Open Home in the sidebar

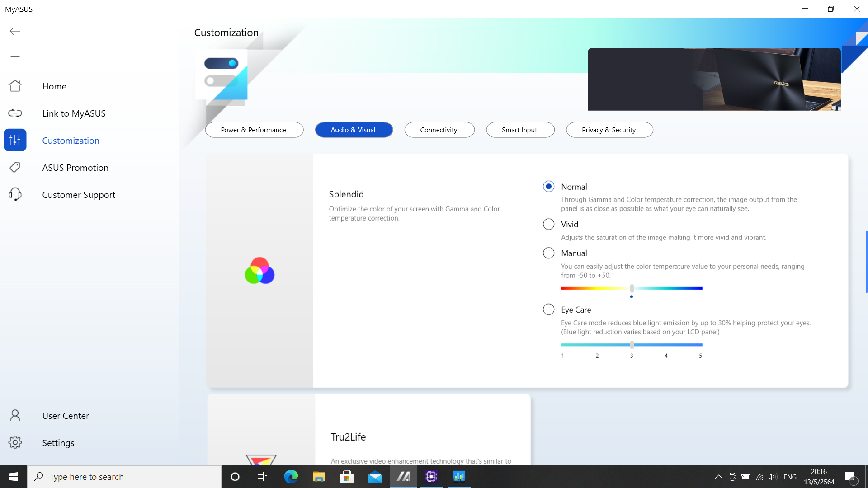[x=54, y=86]
